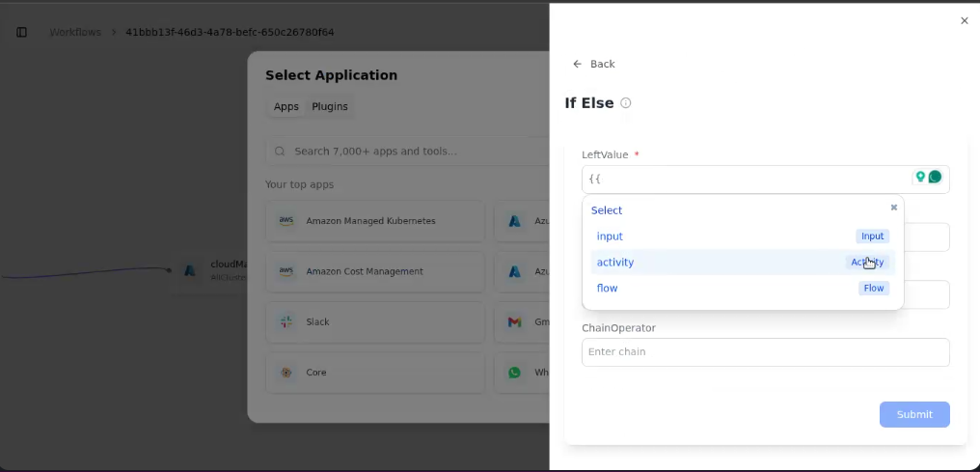Click the workflow ID breadcrumb
Viewport: 980px width, 472px height.
(x=230, y=32)
